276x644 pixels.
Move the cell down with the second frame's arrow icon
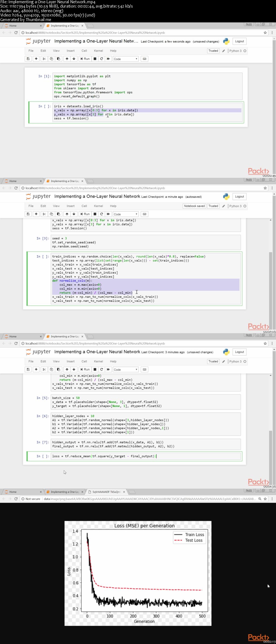coord(74,214)
